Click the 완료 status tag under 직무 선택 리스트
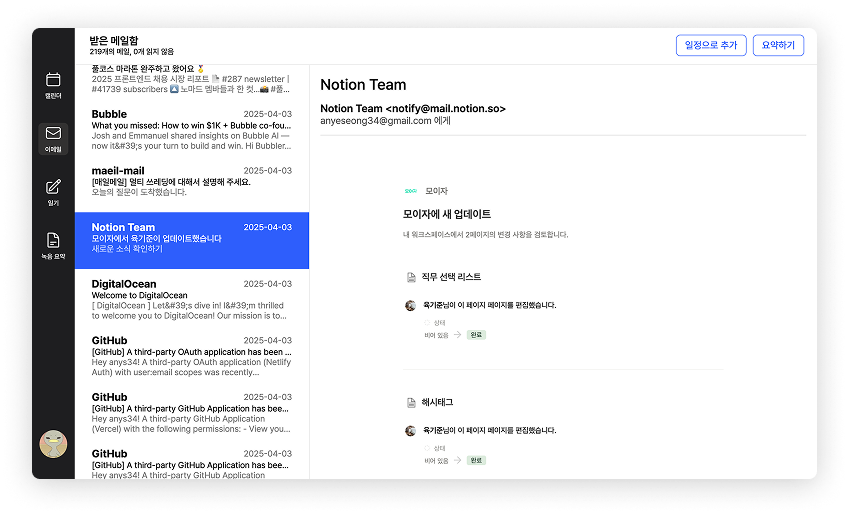Image resolution: width=849 pixels, height=515 pixels. pyautogui.click(x=476, y=335)
